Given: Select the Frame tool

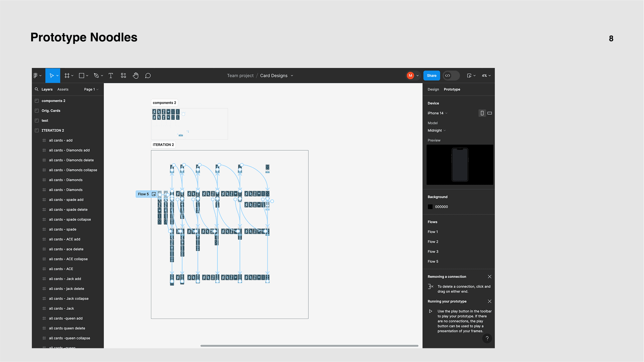Looking at the screenshot, I should coord(67,76).
